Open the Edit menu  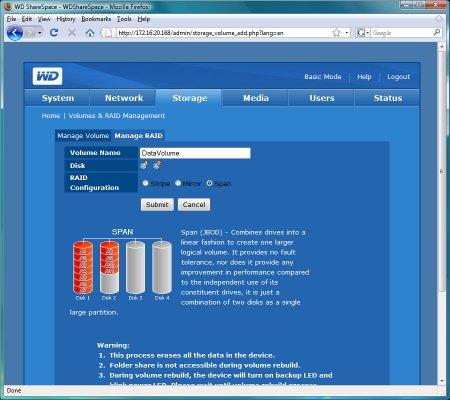[x=27, y=19]
